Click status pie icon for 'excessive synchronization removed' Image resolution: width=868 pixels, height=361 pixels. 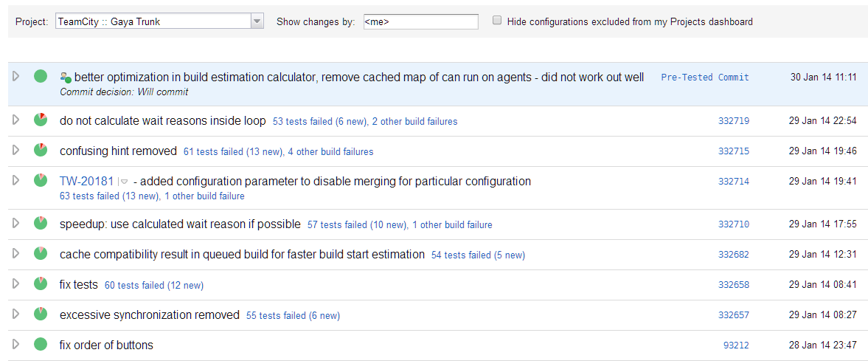click(x=41, y=314)
